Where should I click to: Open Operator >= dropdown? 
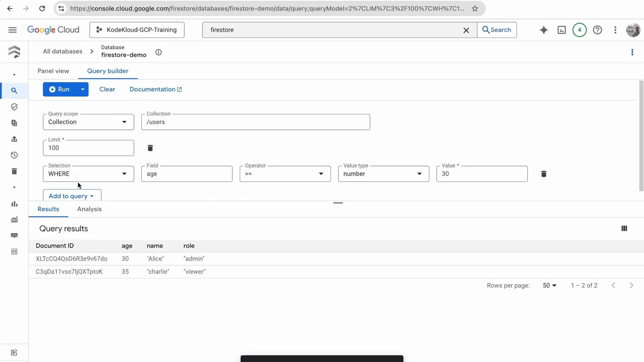pos(285,174)
